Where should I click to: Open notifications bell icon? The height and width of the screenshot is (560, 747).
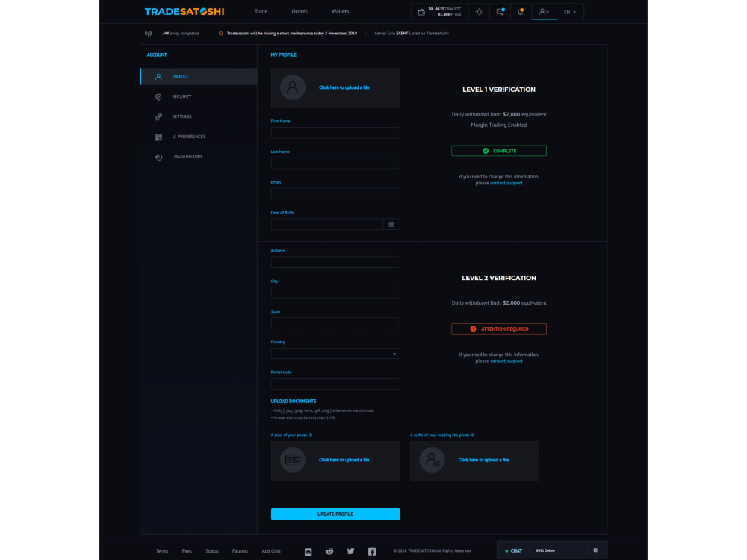(x=521, y=11)
